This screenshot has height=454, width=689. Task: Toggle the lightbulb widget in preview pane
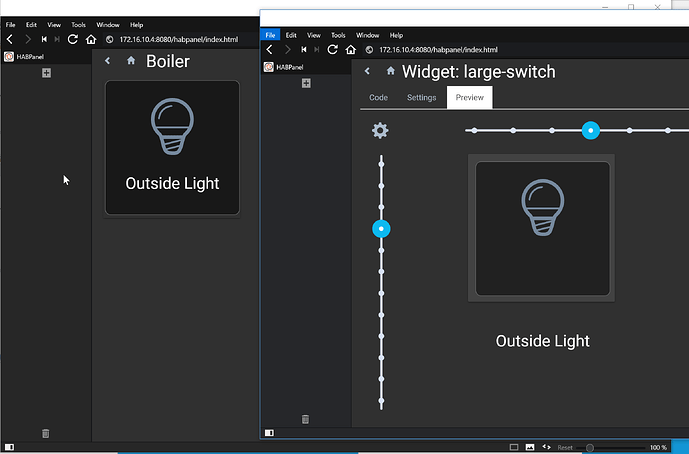click(x=542, y=228)
